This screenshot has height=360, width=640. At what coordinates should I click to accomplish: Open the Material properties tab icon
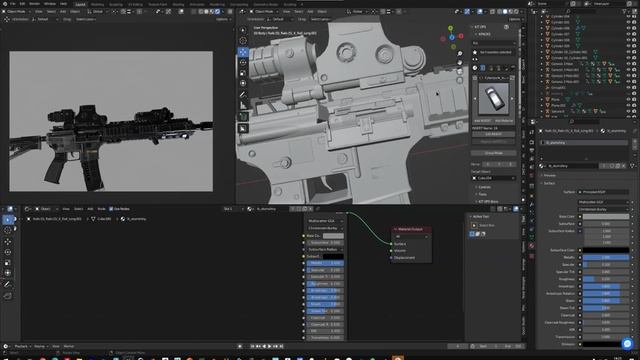(x=531, y=246)
